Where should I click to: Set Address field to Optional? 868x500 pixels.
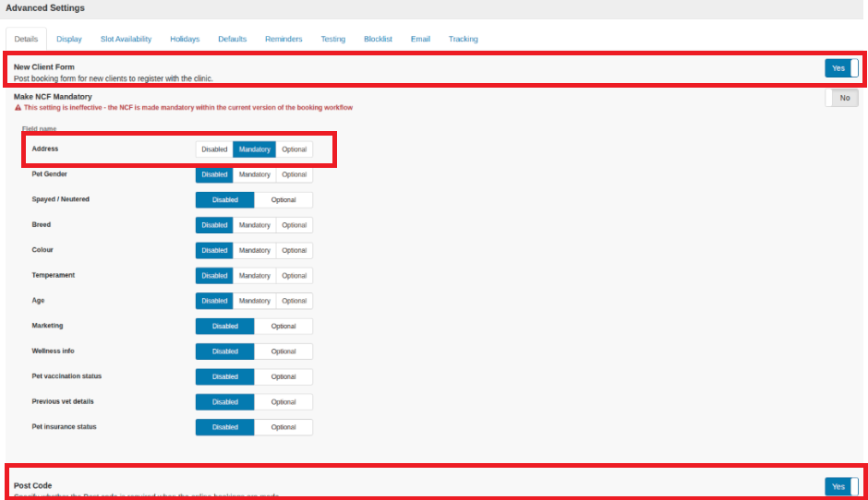pos(294,149)
